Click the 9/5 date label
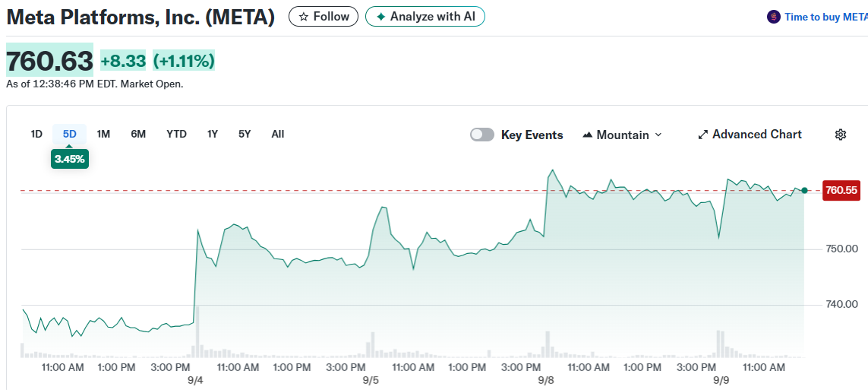This screenshot has height=390, width=868. (371, 381)
